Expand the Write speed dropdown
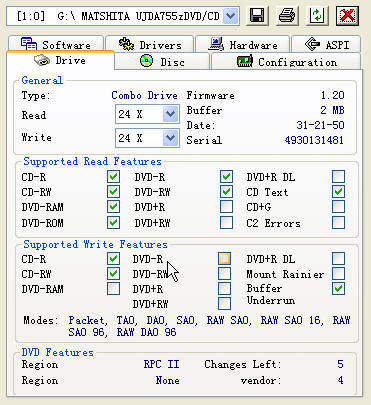 click(171, 138)
